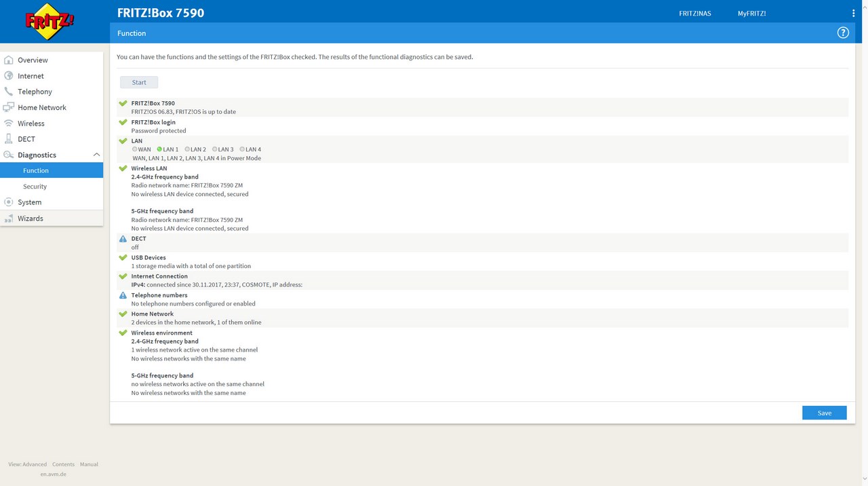Click green check beside Wireless LAN
Viewport: 868px width, 486px height.
[x=123, y=168]
